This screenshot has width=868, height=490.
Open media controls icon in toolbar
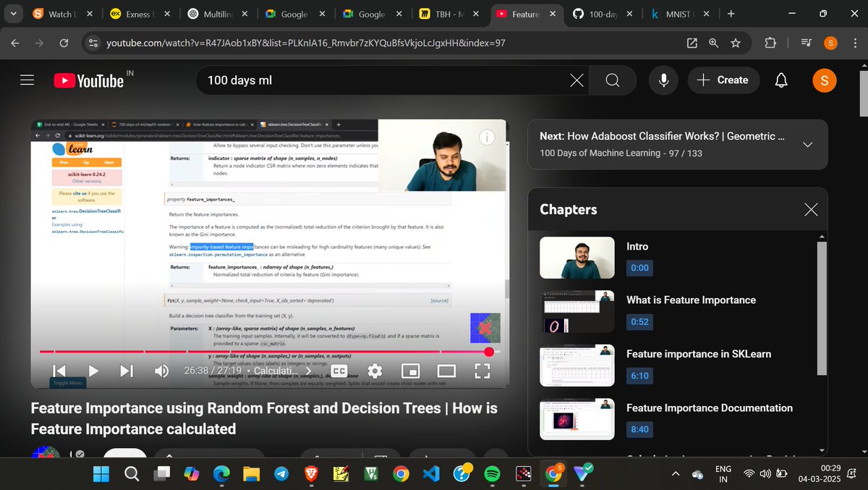coord(807,43)
